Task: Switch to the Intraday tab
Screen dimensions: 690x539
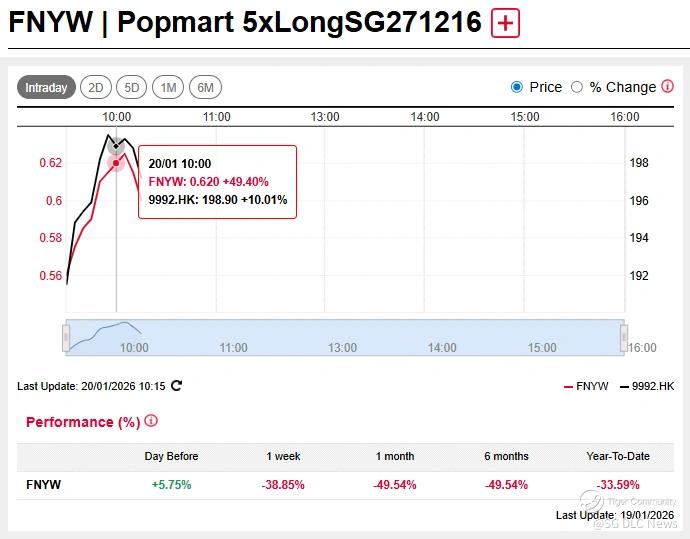Action: coord(46,88)
